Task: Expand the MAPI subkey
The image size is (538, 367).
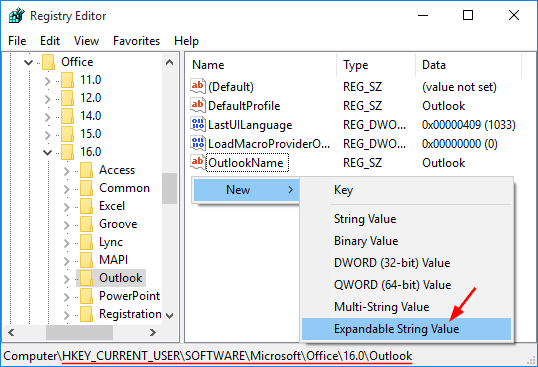Action: point(67,261)
